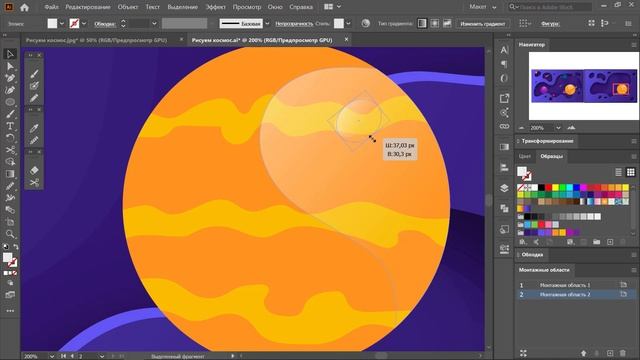Select the Direct Selection tool
Viewport: 640px width, 360px height.
(x=10, y=66)
